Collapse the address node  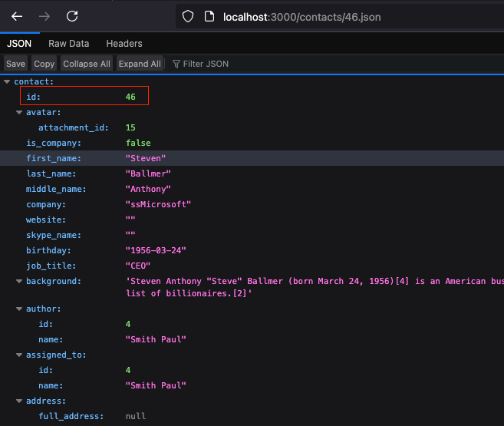pos(19,401)
